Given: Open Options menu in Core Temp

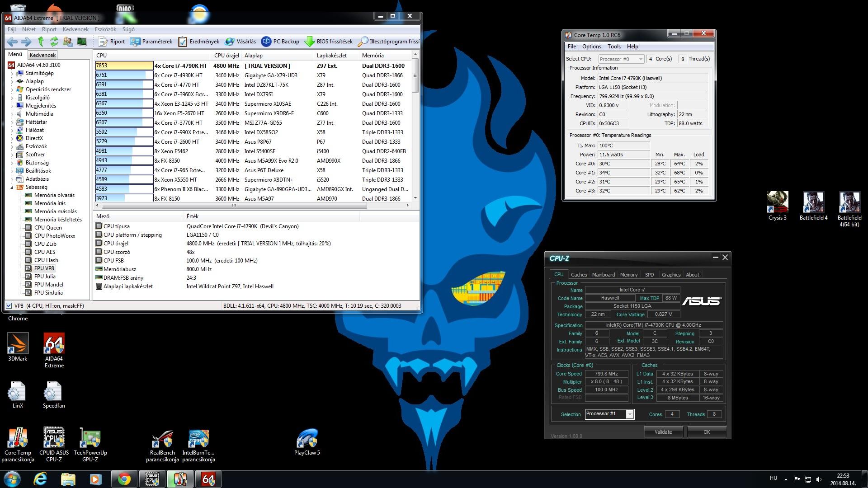Looking at the screenshot, I should coord(591,47).
